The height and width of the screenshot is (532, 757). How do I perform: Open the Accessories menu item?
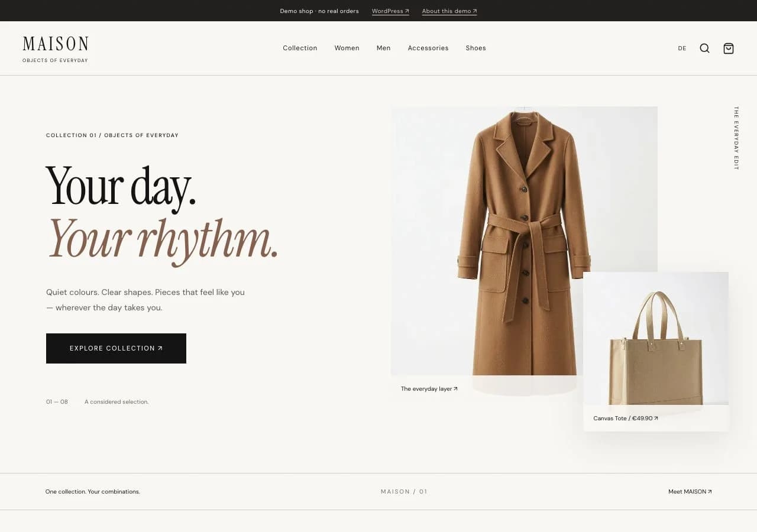pyautogui.click(x=428, y=48)
